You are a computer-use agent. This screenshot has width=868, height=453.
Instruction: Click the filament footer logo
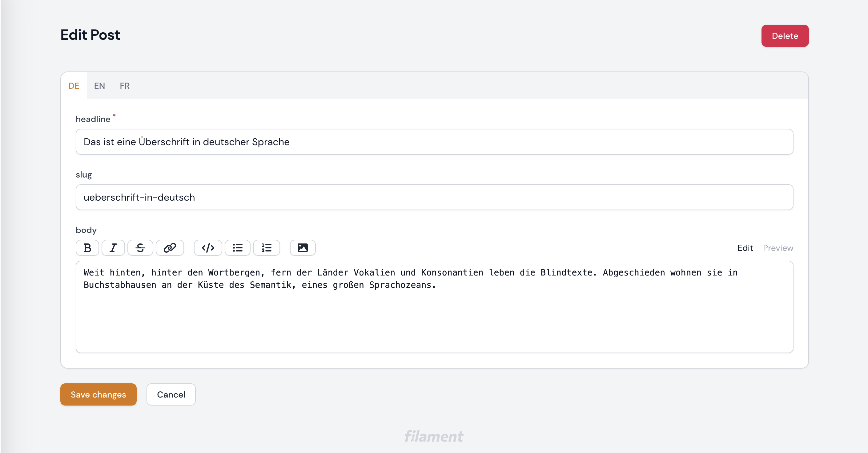point(434,436)
